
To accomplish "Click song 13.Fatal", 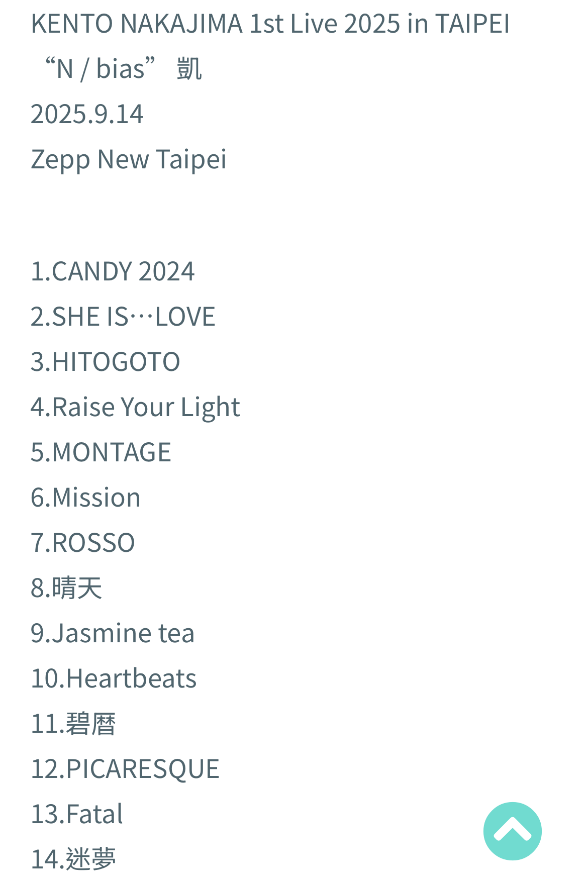I will tap(77, 814).
